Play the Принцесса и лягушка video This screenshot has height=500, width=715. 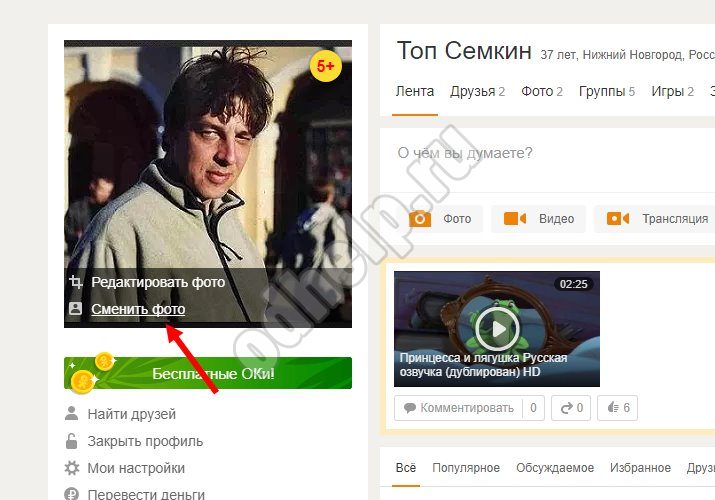(497, 329)
